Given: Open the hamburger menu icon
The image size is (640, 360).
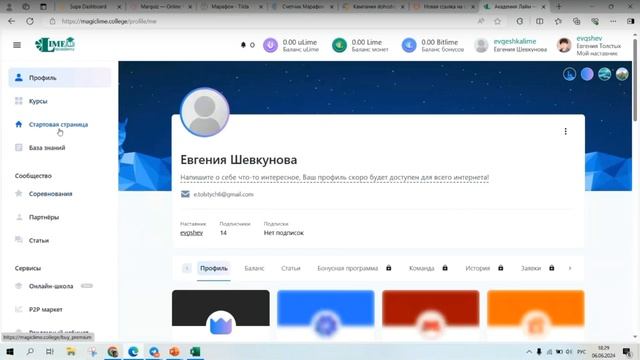Looking at the screenshot, I should [x=17, y=45].
